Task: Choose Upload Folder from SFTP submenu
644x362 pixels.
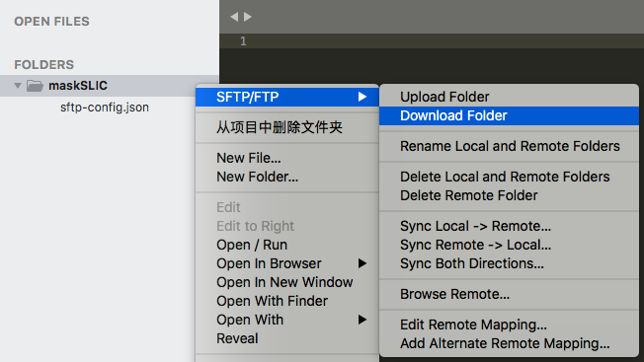Action: coord(509,97)
